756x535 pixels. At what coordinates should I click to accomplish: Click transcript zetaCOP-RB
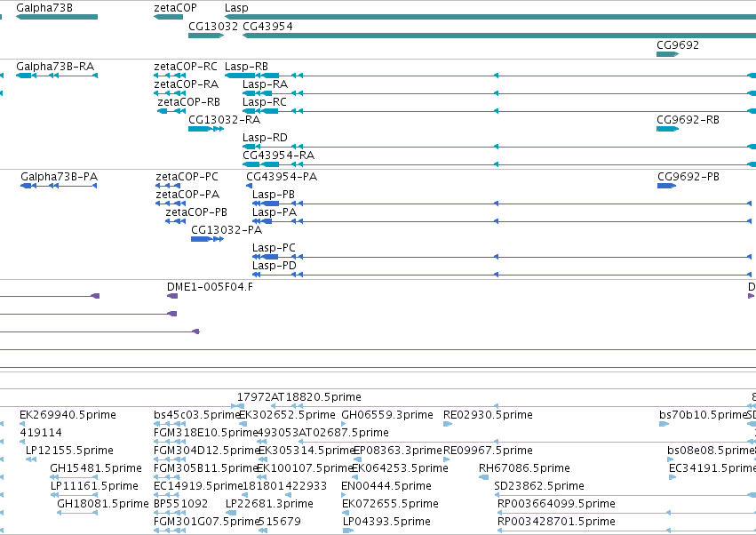(171, 111)
